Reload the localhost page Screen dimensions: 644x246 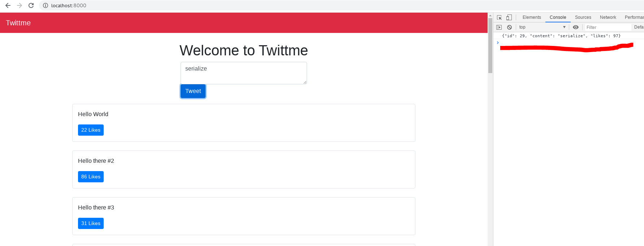tap(31, 5)
